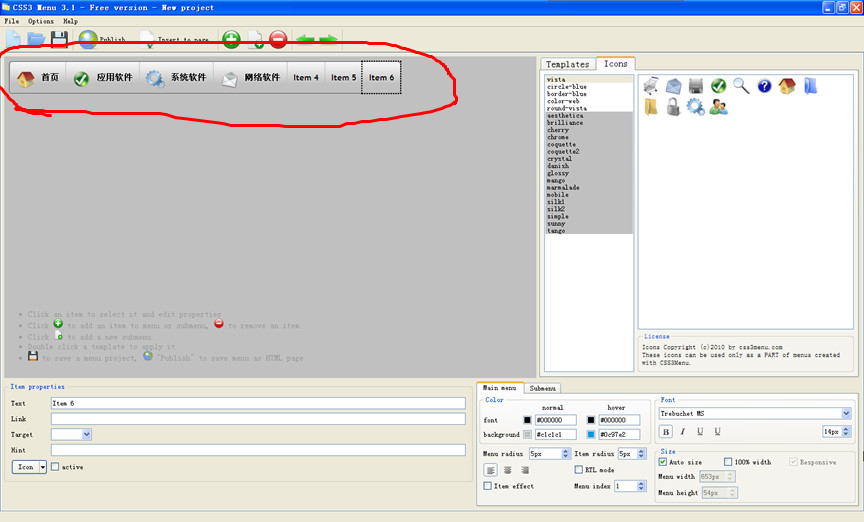This screenshot has height=522, width=864.
Task: Select Item 4 in the menu preview
Action: (x=306, y=78)
